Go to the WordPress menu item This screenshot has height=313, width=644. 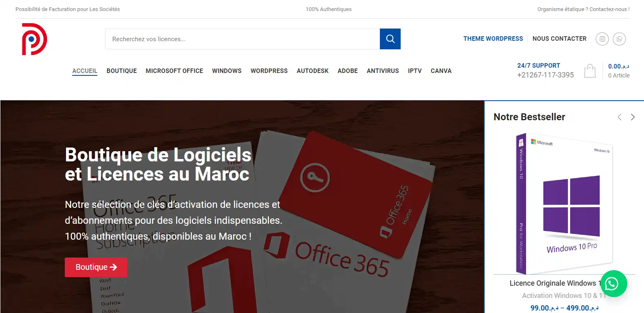269,71
